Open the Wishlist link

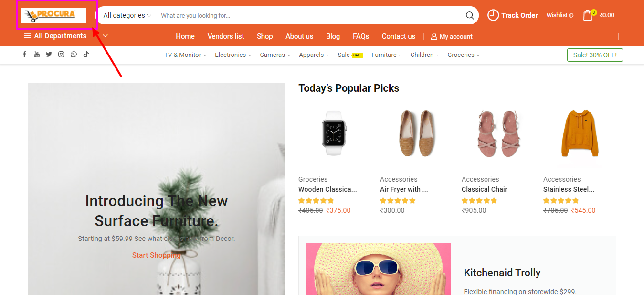tap(557, 15)
